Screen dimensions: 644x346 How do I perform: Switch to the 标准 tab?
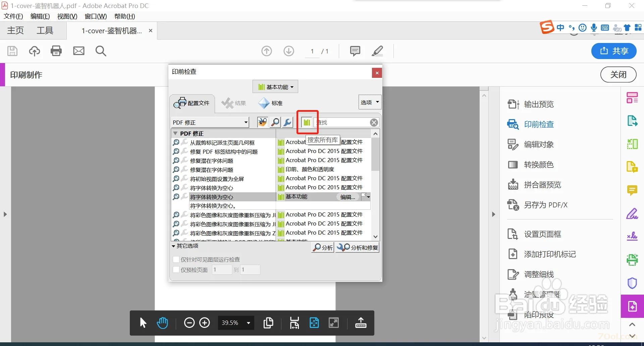tap(271, 103)
